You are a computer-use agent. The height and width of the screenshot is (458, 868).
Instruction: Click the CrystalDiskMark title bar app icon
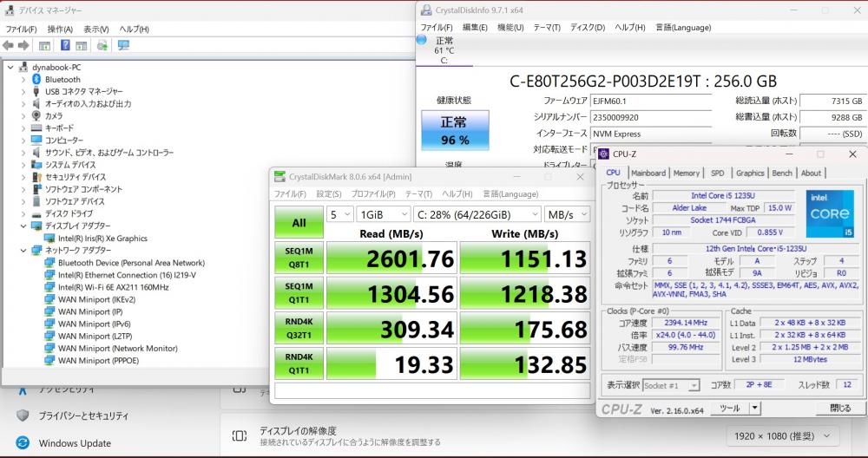coord(280,176)
